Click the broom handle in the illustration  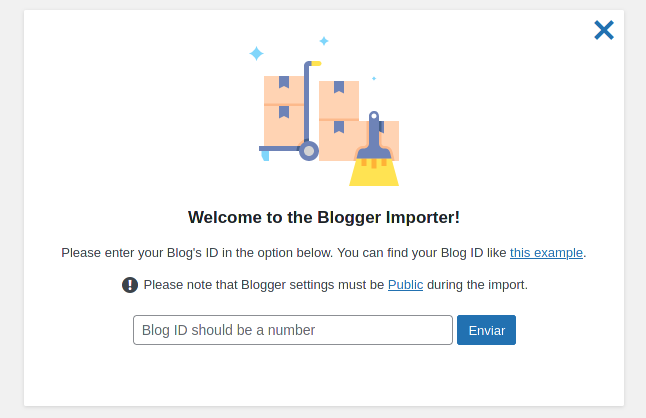pyautogui.click(x=374, y=131)
